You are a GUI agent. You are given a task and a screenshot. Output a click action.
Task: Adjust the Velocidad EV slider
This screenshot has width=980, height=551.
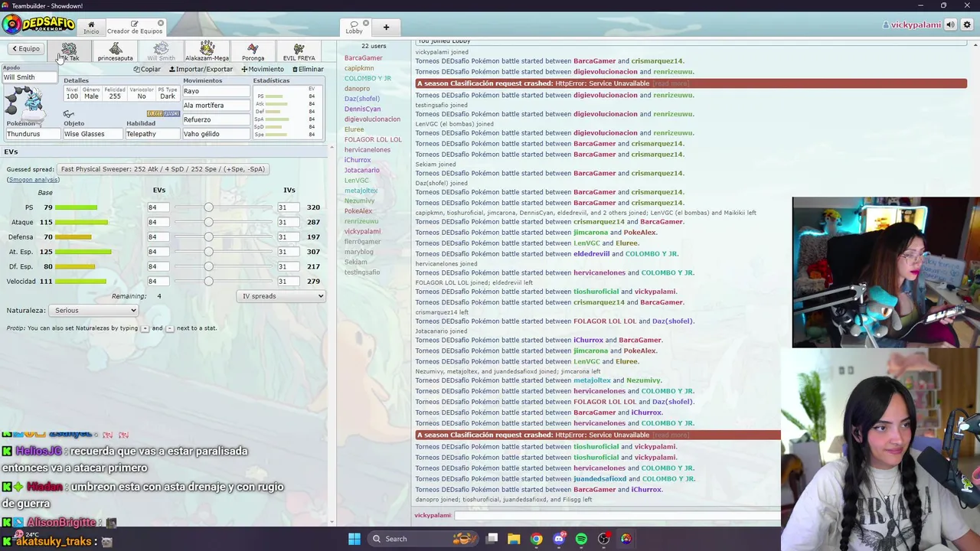(x=223, y=281)
